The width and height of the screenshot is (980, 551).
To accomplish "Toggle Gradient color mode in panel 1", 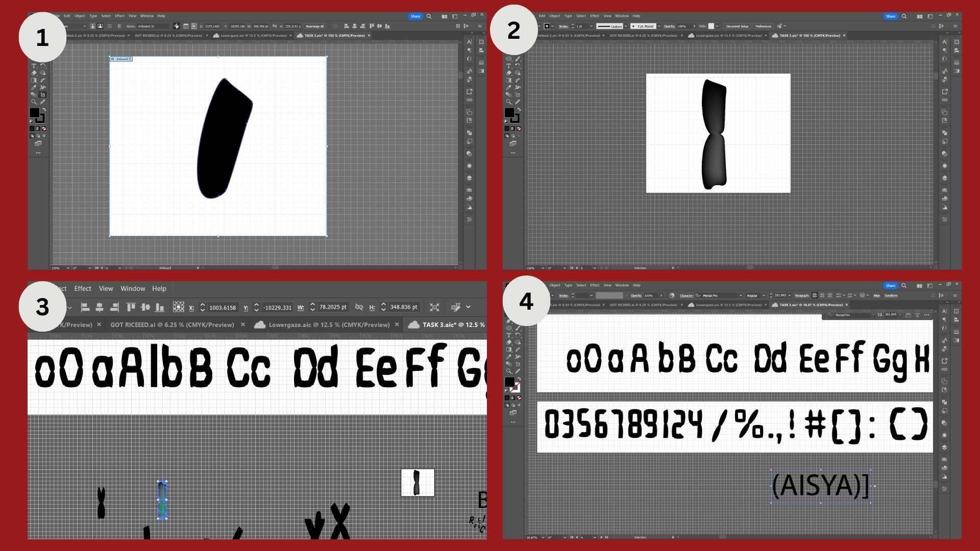I will click(x=38, y=129).
